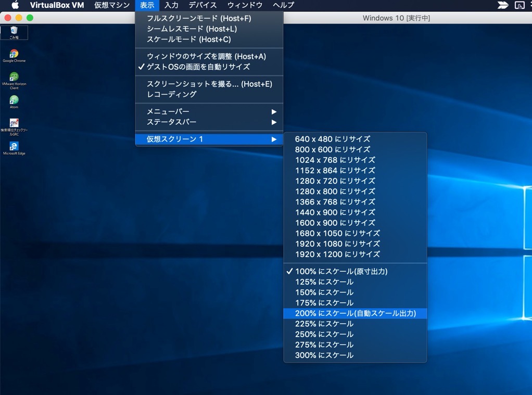Click the red close window button
This screenshot has height=395, width=532.
click(x=8, y=18)
